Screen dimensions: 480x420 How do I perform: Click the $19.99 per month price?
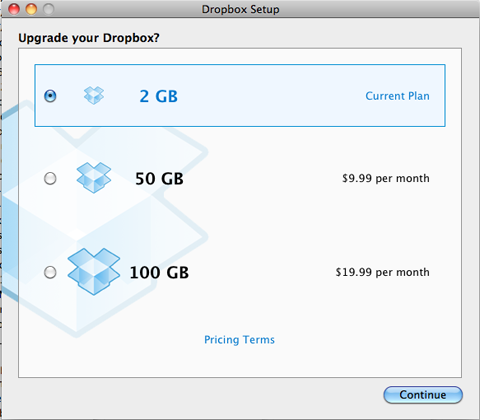[382, 272]
